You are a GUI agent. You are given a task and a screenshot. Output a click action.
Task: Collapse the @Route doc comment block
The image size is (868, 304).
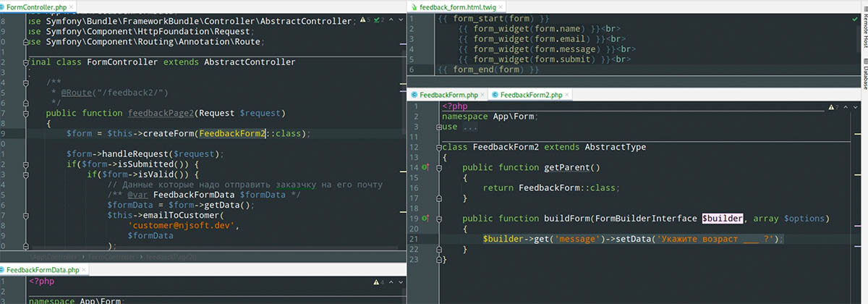click(27, 83)
